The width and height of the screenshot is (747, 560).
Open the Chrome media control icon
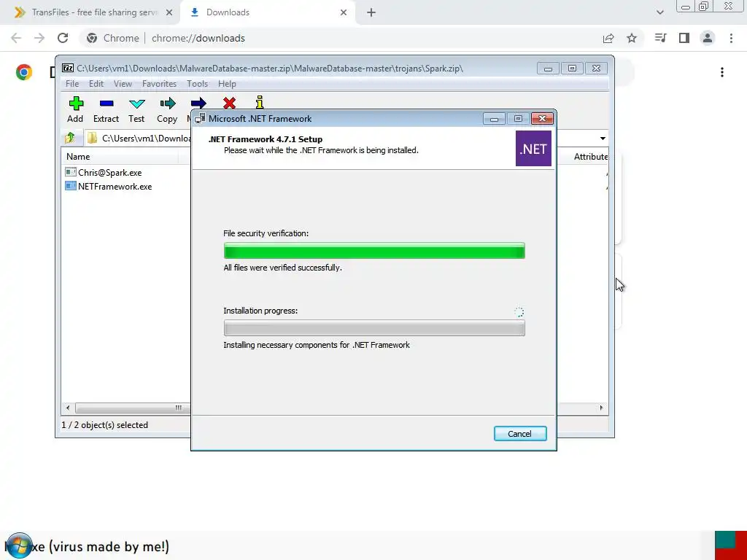661,38
